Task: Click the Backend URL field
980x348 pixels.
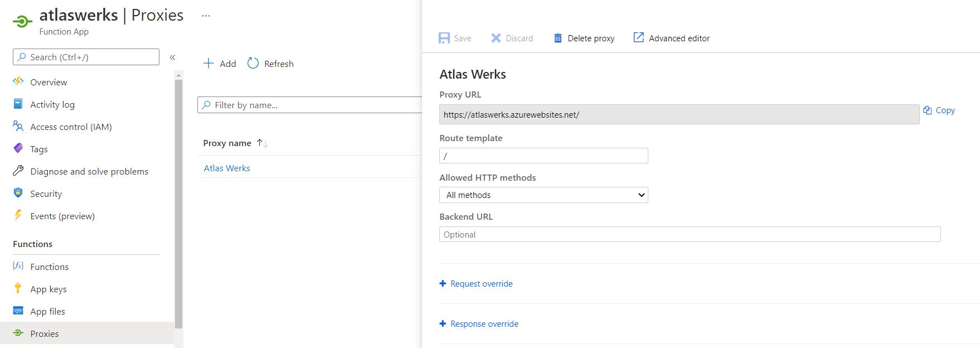Action: [690, 234]
